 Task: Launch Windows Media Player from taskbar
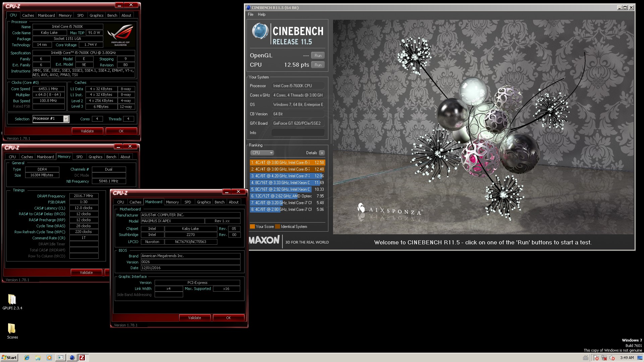[49, 358]
